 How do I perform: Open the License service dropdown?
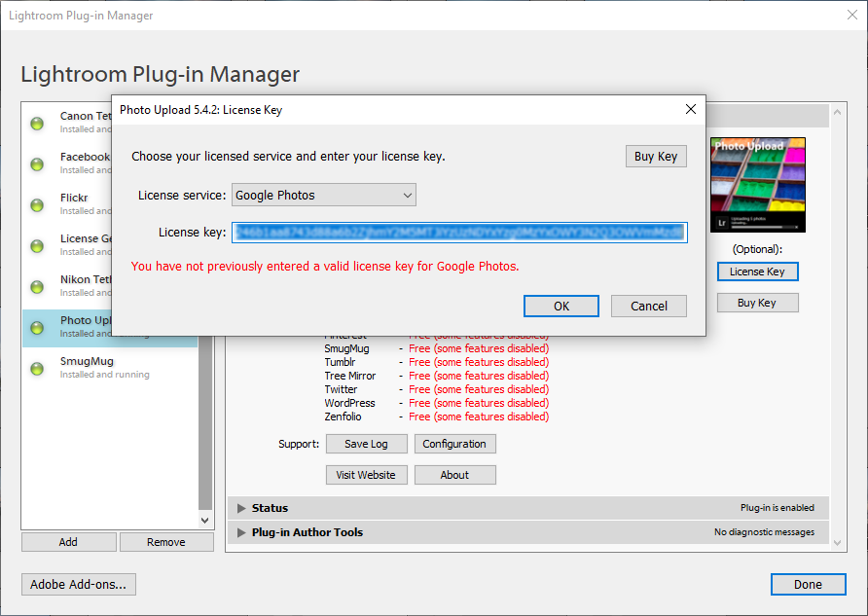click(x=324, y=196)
